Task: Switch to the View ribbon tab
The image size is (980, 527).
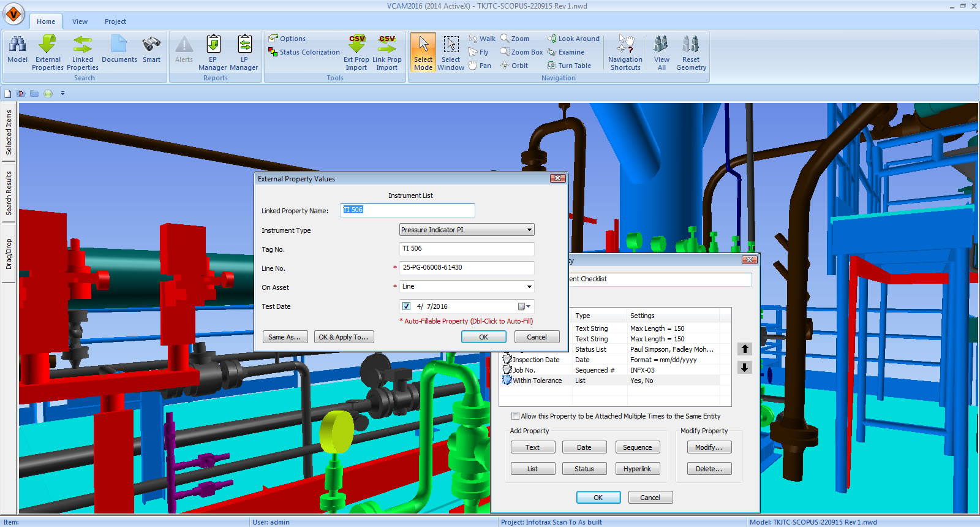Action: pos(80,21)
